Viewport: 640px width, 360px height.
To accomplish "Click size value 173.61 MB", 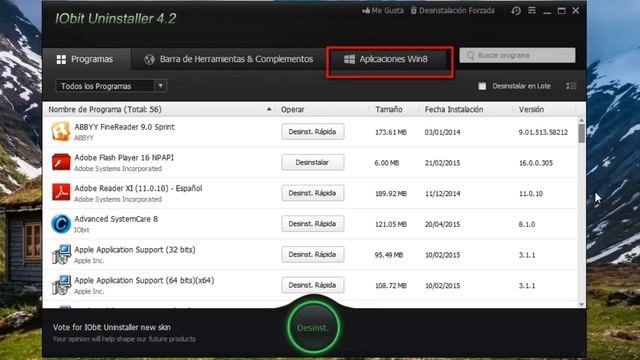I will [391, 132].
